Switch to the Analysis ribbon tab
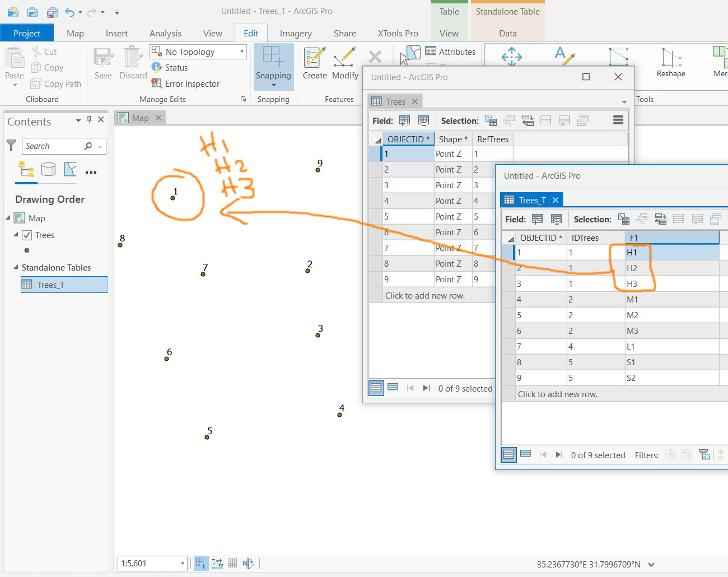 (x=165, y=33)
